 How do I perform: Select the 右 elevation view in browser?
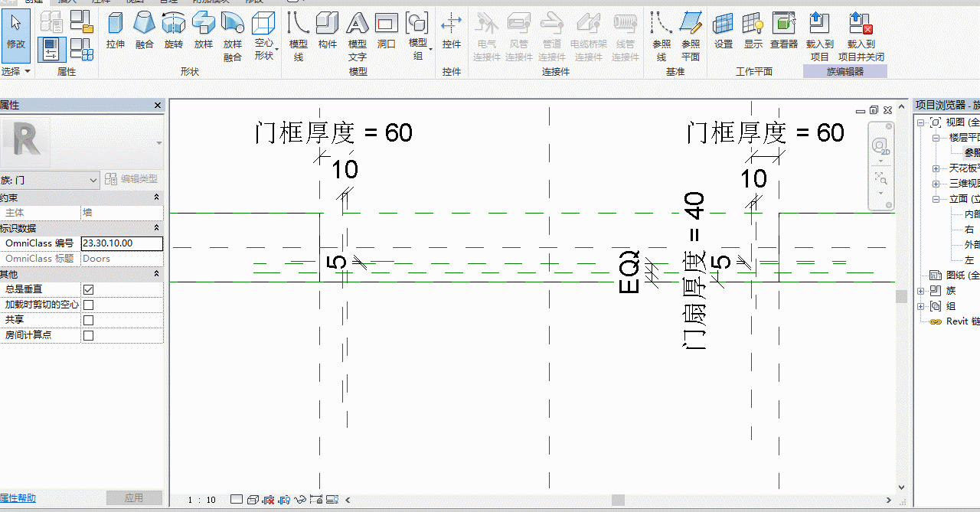click(x=969, y=230)
